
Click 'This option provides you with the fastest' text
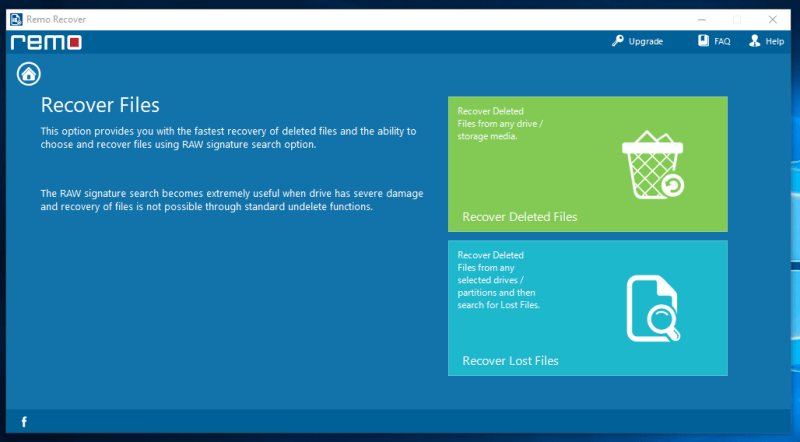[x=229, y=138]
